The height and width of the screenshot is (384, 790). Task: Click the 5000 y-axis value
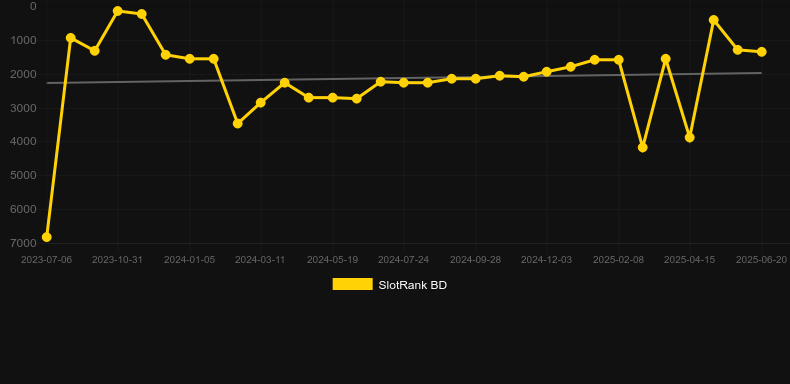23,175
